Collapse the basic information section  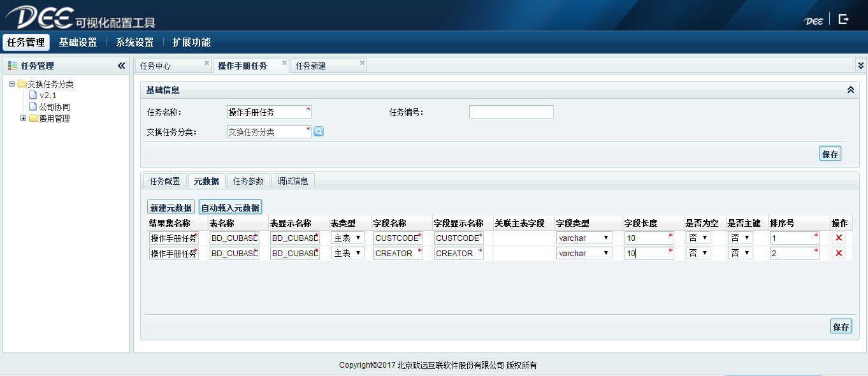[x=850, y=90]
